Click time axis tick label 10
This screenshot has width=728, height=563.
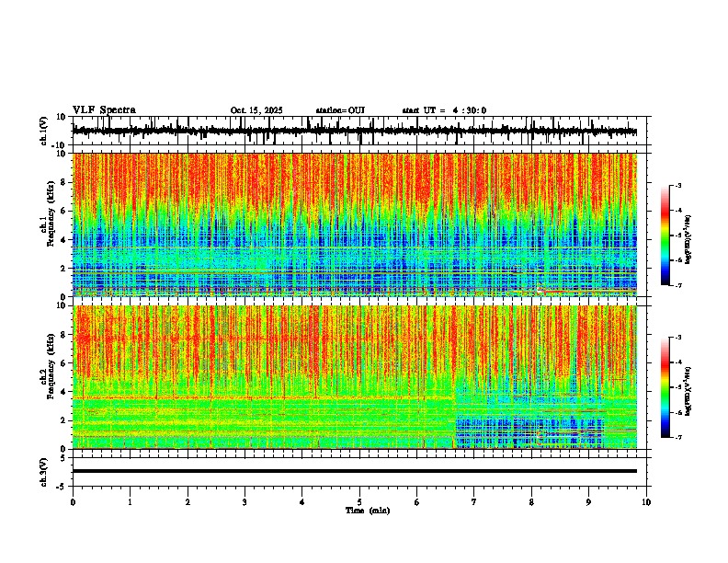646,502
